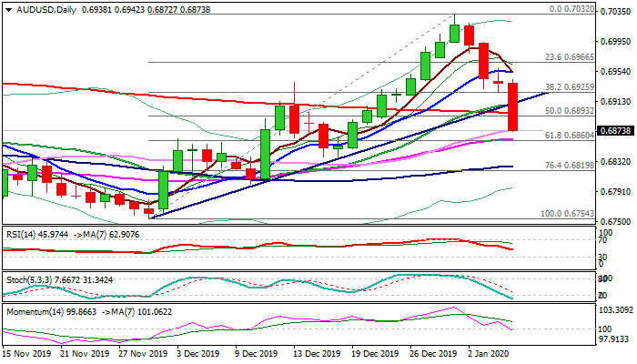Click the 27 Nov 2019 date label
Image resolution: width=637 pixels, height=364 pixels.
point(143,354)
